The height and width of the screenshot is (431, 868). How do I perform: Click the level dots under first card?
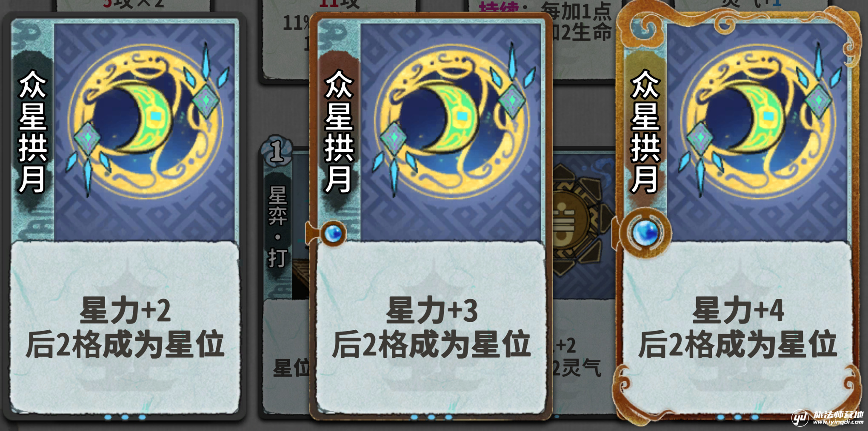pos(125,417)
